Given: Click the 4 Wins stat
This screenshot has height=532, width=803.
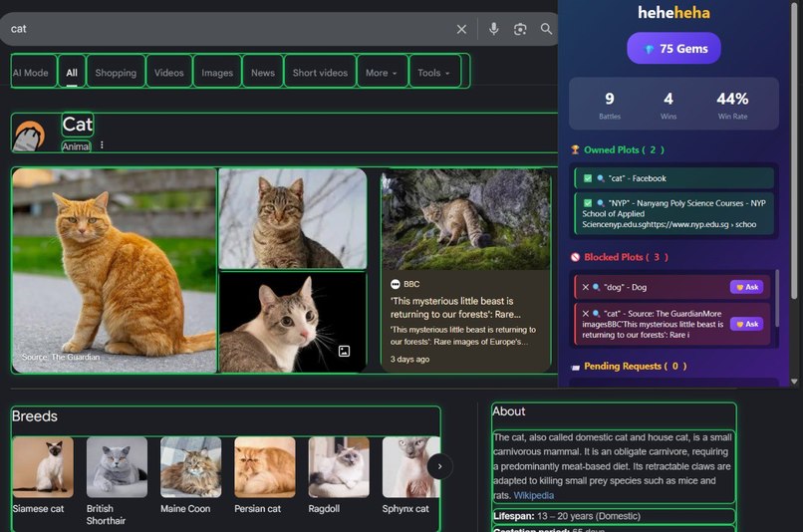Looking at the screenshot, I should pyautogui.click(x=669, y=105).
